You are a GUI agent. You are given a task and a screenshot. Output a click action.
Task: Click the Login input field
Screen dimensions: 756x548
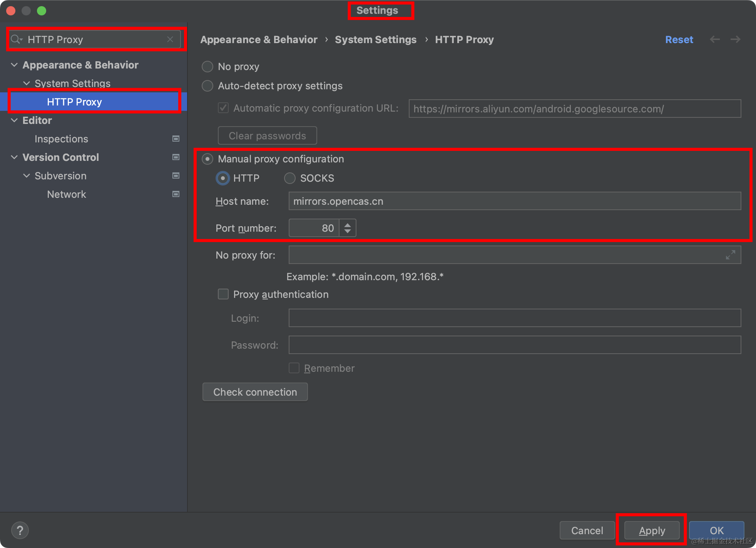515,318
